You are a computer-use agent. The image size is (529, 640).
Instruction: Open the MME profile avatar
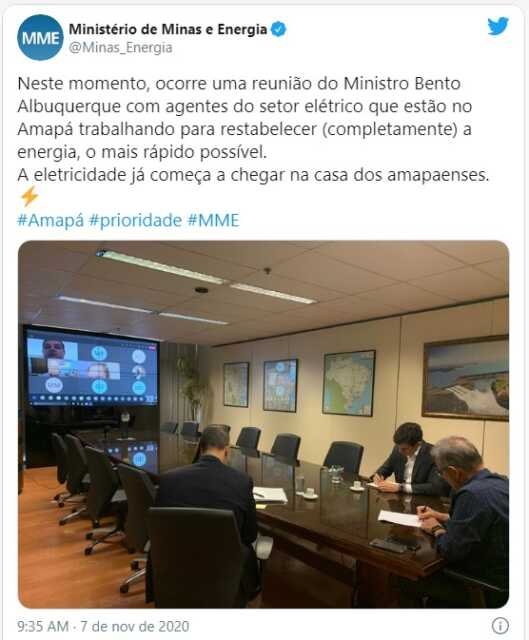(x=40, y=38)
